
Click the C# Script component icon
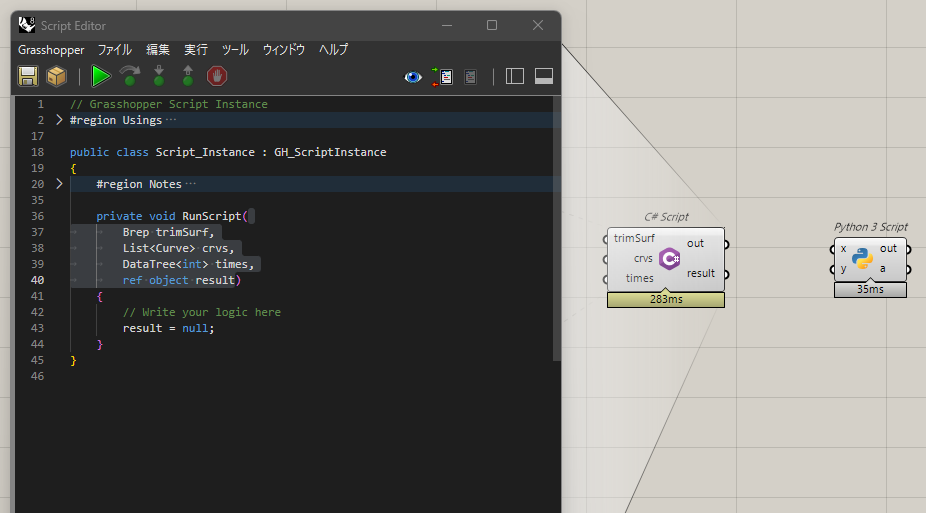pos(670,259)
